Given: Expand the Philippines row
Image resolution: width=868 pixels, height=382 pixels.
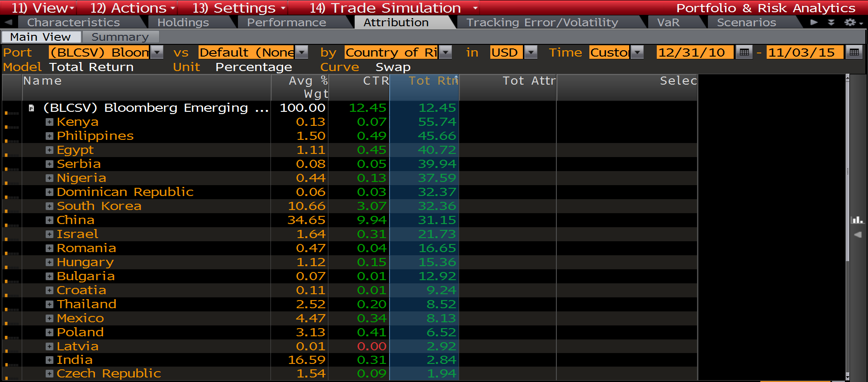Looking at the screenshot, I should pyautogui.click(x=49, y=136).
